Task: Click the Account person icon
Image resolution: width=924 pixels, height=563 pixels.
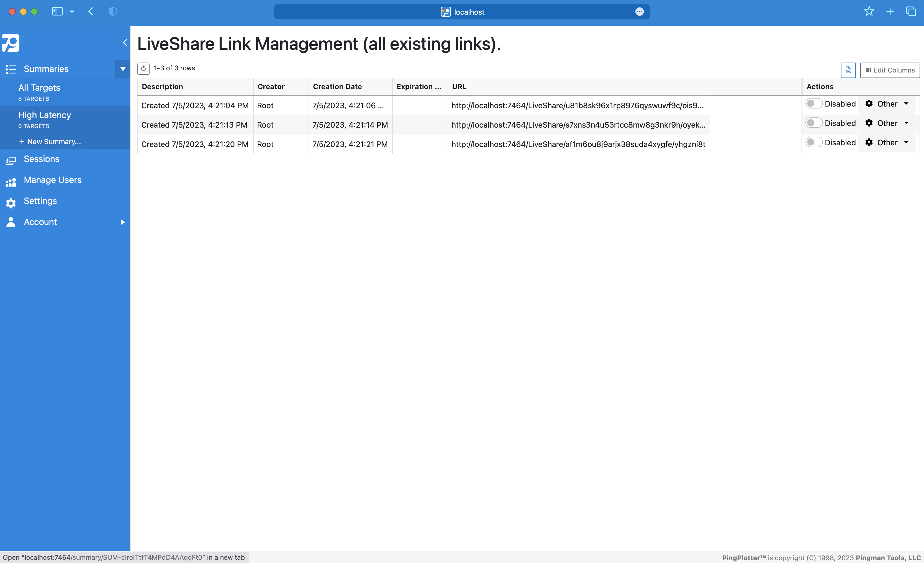Action: tap(11, 222)
